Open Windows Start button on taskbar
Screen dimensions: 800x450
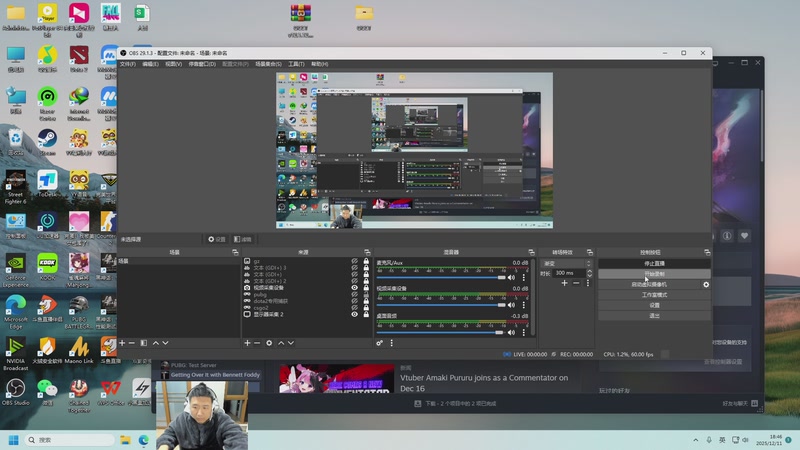[x=14, y=440]
